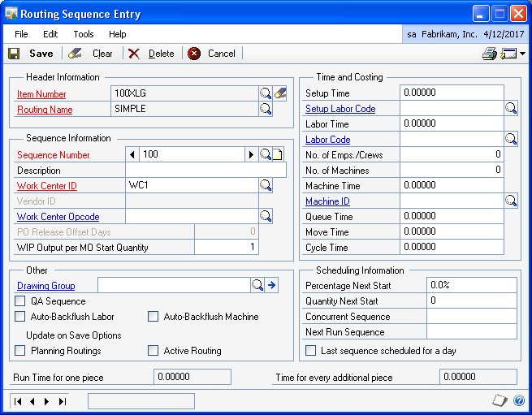Click the Cycle Time field
532x415 pixels.
pos(452,247)
